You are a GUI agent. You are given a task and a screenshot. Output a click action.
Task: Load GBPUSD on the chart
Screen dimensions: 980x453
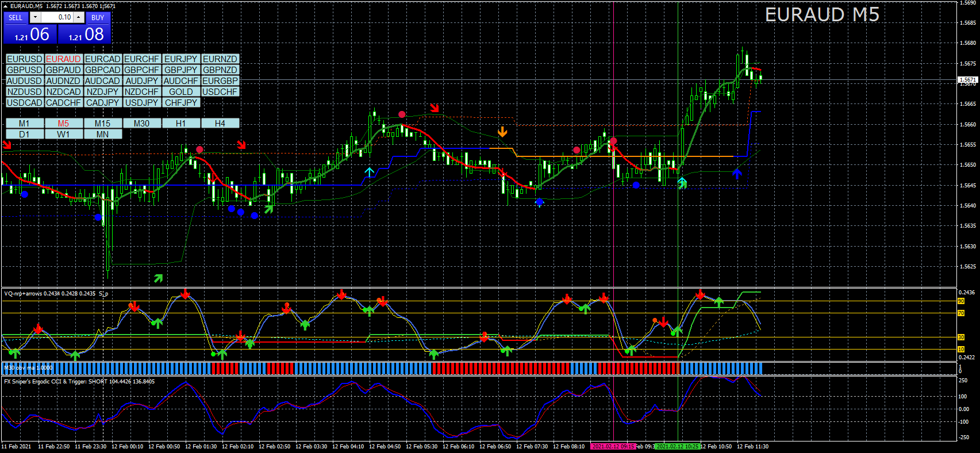click(x=25, y=70)
